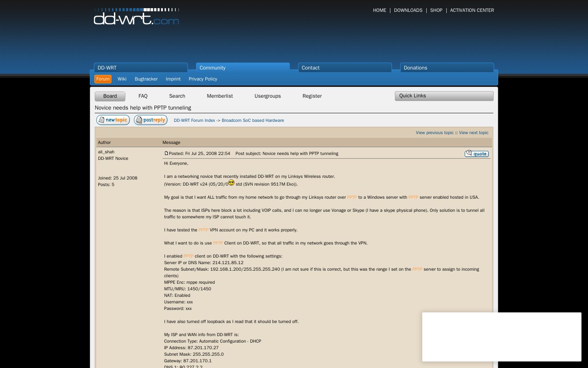Click the 'NAT: Enabled' line
This screenshot has width=588, height=368.
177,295
